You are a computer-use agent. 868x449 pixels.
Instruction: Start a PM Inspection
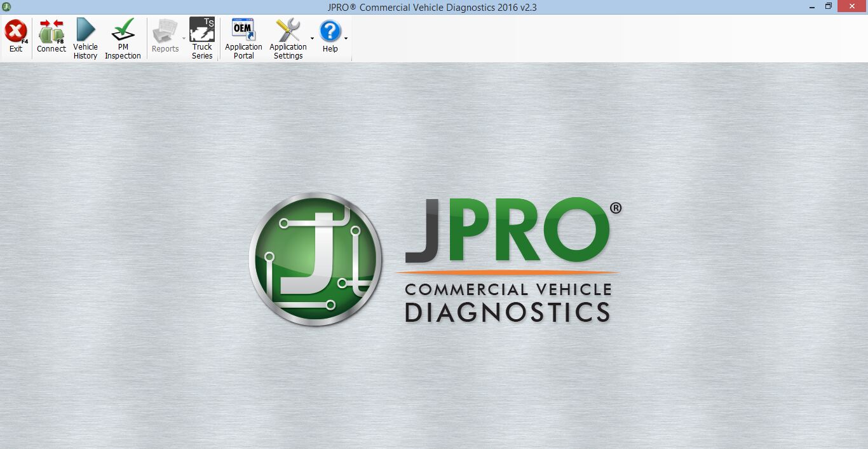point(123,38)
